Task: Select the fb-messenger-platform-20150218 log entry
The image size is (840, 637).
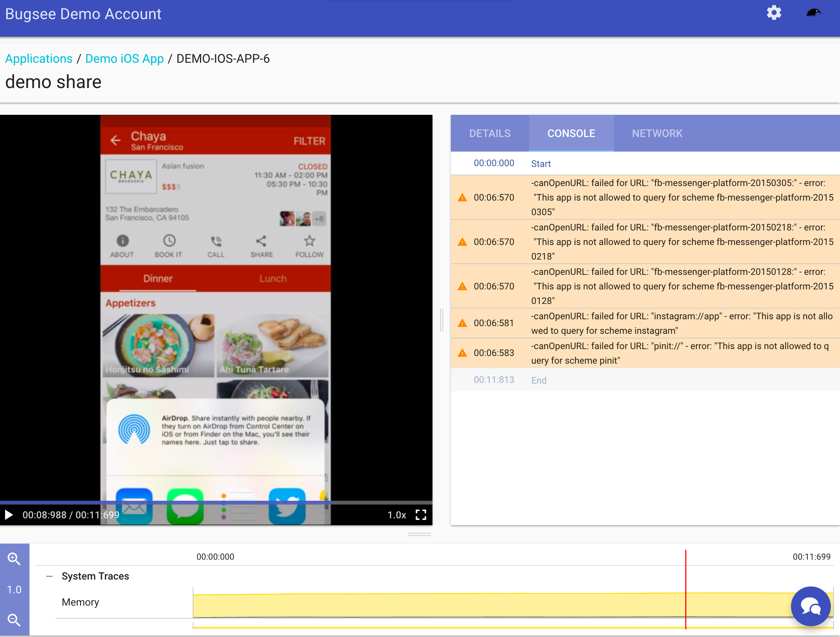Action: [x=645, y=242]
